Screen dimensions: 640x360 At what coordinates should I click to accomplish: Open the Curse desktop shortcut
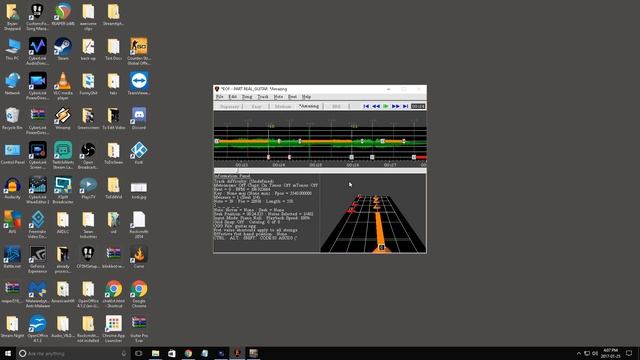139,257
